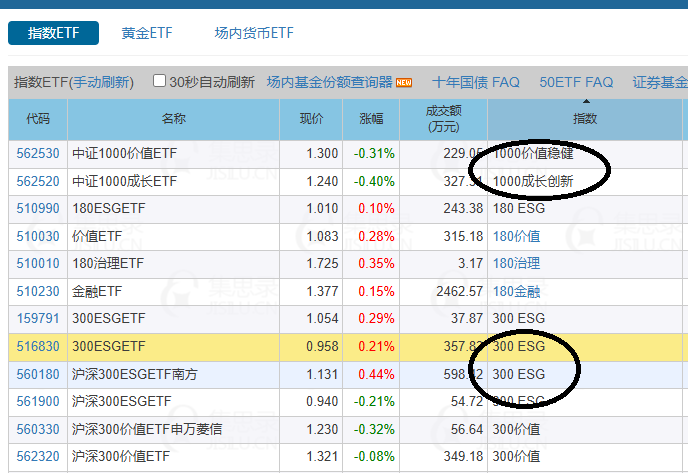The height and width of the screenshot is (473, 688).
Task: Open fund code 516830 in highlighted row
Action: (38, 347)
